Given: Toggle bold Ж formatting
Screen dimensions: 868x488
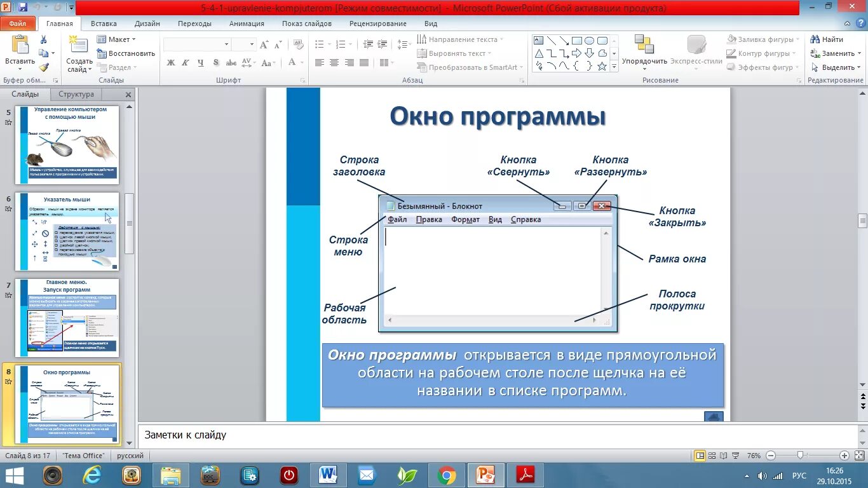Looking at the screenshot, I should click(x=170, y=62).
